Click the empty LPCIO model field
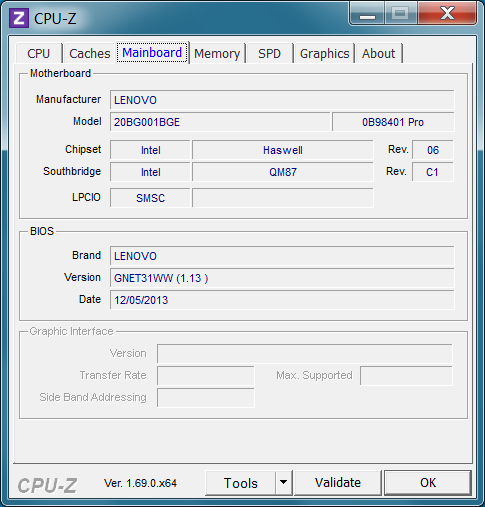 tap(283, 198)
